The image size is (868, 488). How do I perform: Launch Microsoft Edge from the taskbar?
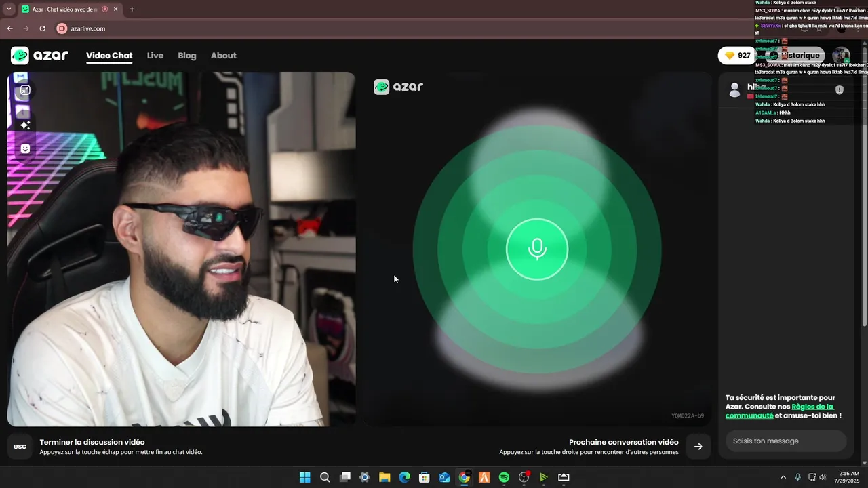(404, 477)
